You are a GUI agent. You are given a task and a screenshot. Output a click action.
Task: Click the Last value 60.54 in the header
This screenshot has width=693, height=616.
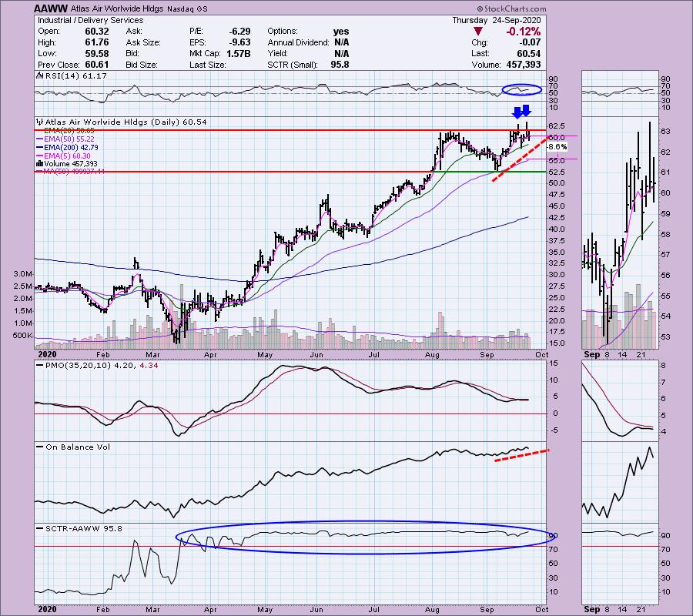530,53
